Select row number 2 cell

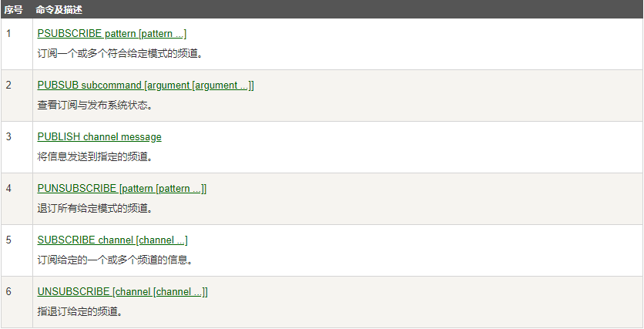(x=16, y=96)
